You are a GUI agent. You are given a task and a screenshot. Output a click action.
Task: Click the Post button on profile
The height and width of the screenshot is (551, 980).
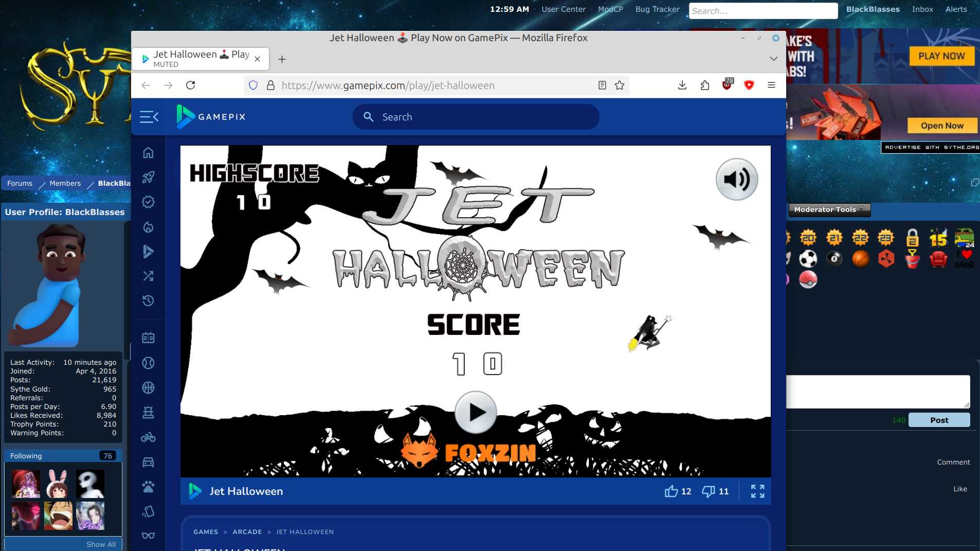(939, 420)
